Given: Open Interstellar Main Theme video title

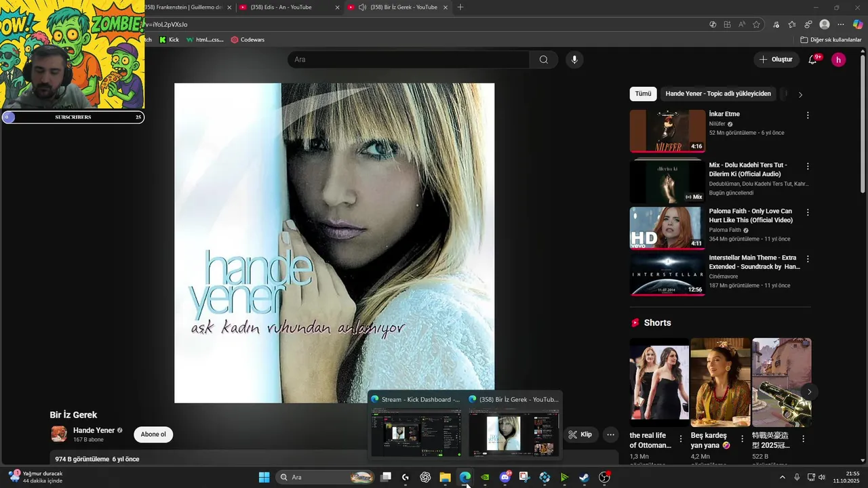Looking at the screenshot, I should point(754,262).
